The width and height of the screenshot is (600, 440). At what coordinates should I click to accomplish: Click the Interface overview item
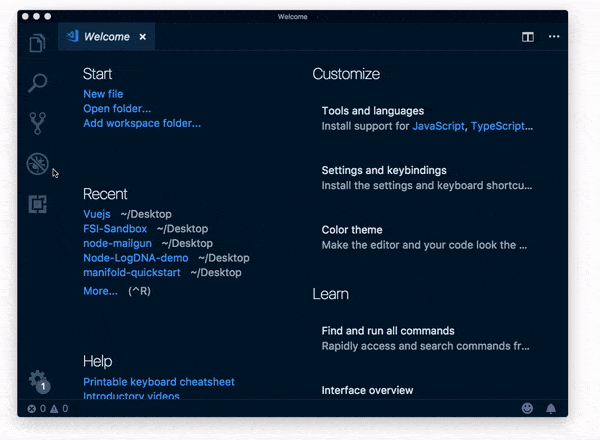coord(367,390)
